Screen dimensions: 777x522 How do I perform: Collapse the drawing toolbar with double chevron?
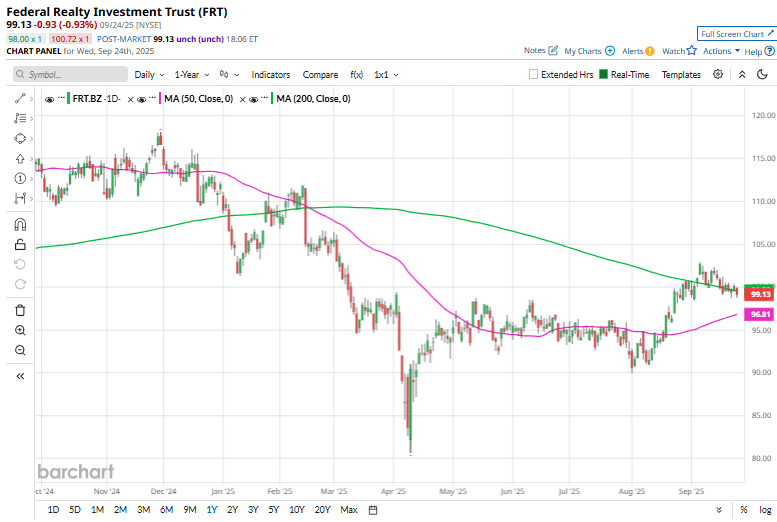pos(20,376)
